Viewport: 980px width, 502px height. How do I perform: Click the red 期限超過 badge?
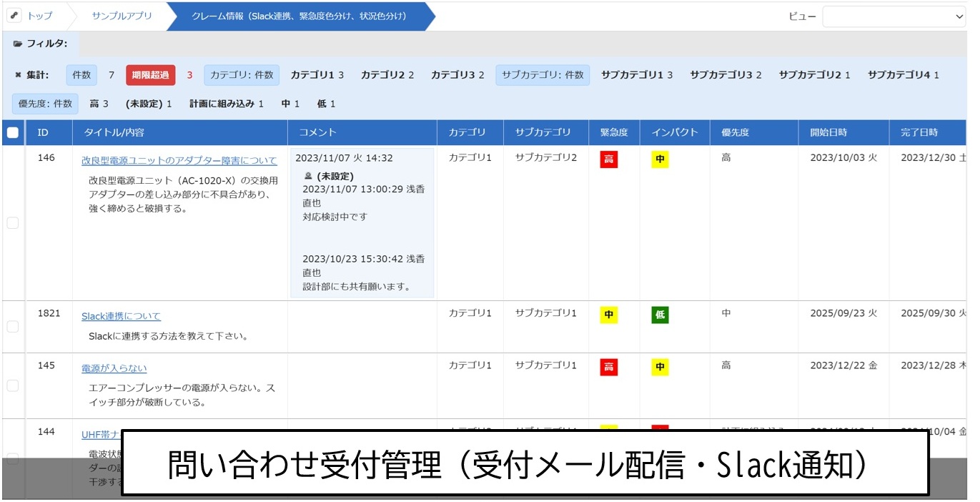[150, 74]
